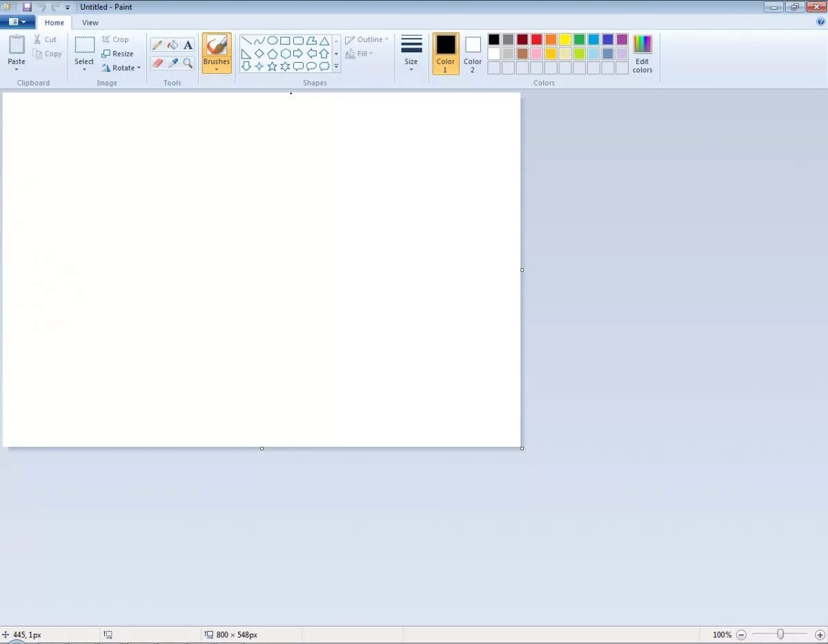Expand the Shapes gallery more arrow

337,67
